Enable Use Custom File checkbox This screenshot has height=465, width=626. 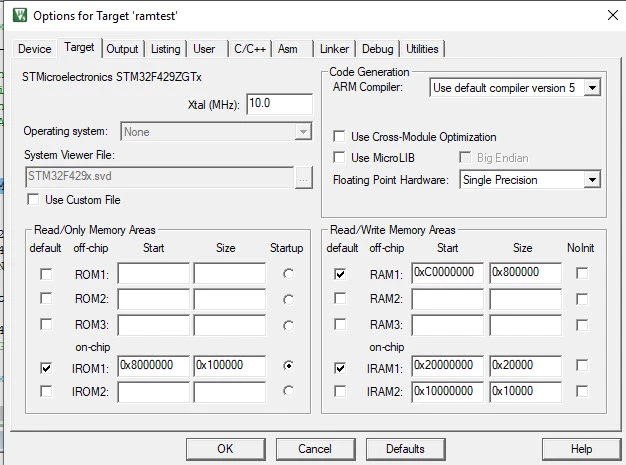[33, 199]
